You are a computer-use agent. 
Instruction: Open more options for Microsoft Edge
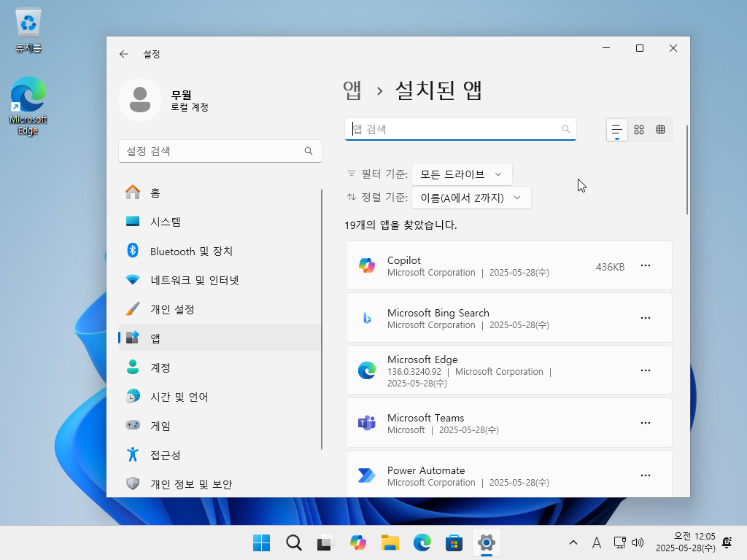[646, 370]
